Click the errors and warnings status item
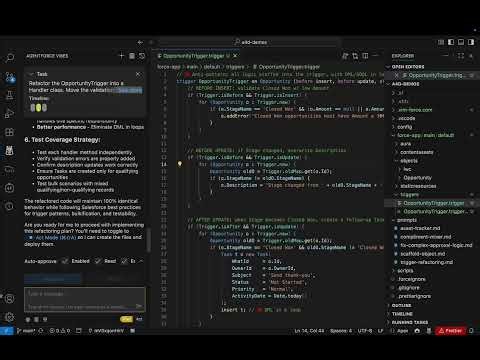Viewport: 480px width, 360px height. pyautogui.click(x=60, y=331)
